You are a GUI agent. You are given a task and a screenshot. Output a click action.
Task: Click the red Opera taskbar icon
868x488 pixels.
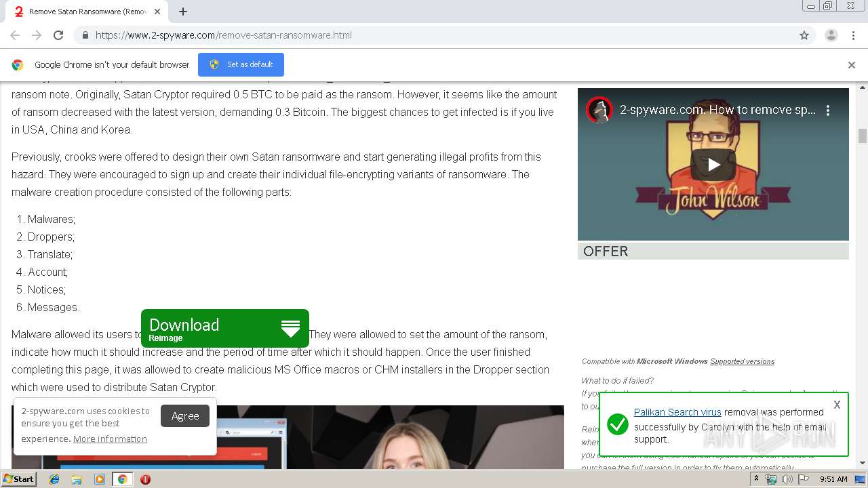[145, 479]
